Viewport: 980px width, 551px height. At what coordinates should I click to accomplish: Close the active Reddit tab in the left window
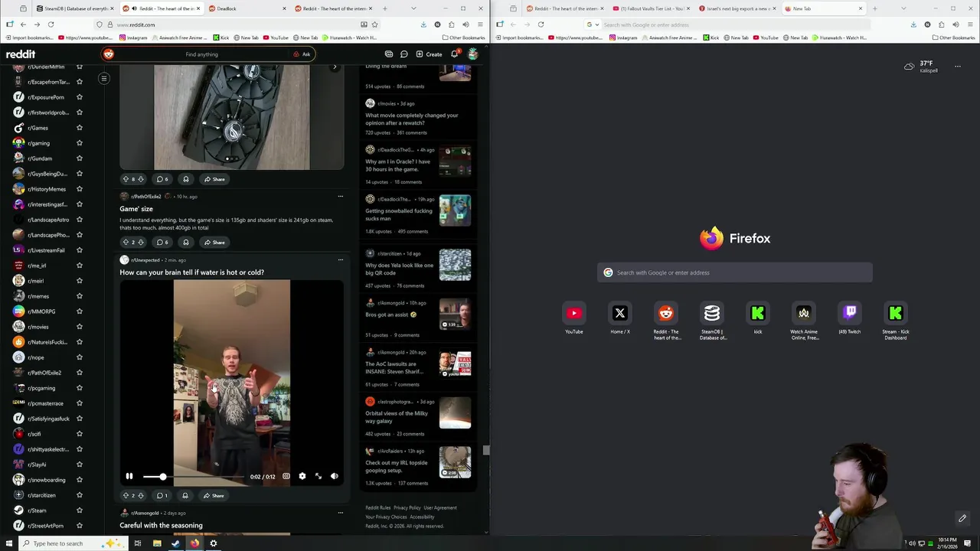point(199,8)
